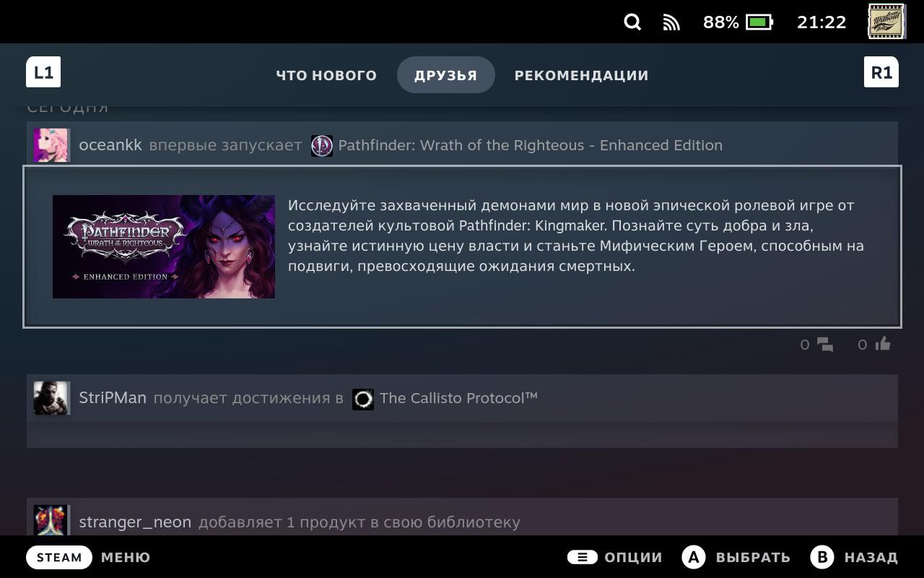This screenshot has height=578, width=924.
Task: Click the ОПЦИИ label
Action: [634, 557]
